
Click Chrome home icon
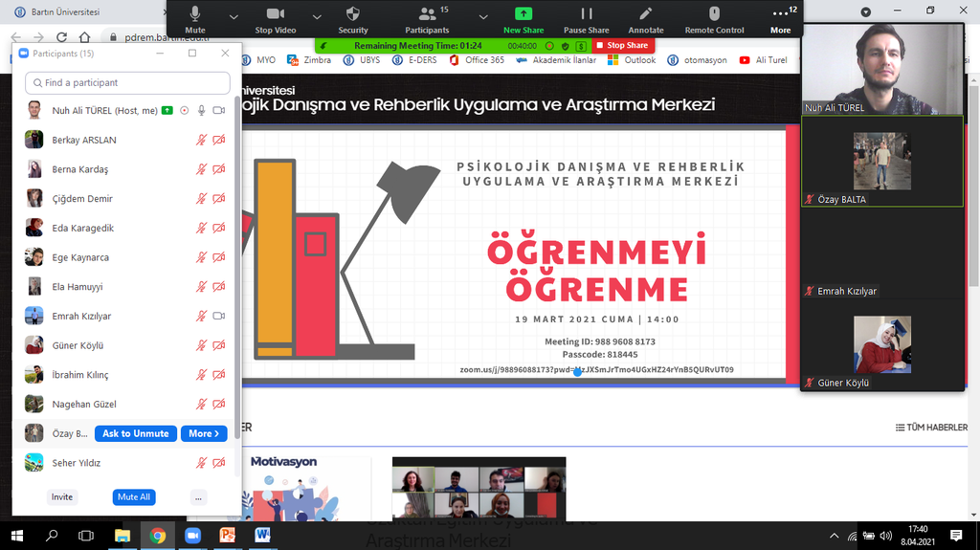pos(85,37)
